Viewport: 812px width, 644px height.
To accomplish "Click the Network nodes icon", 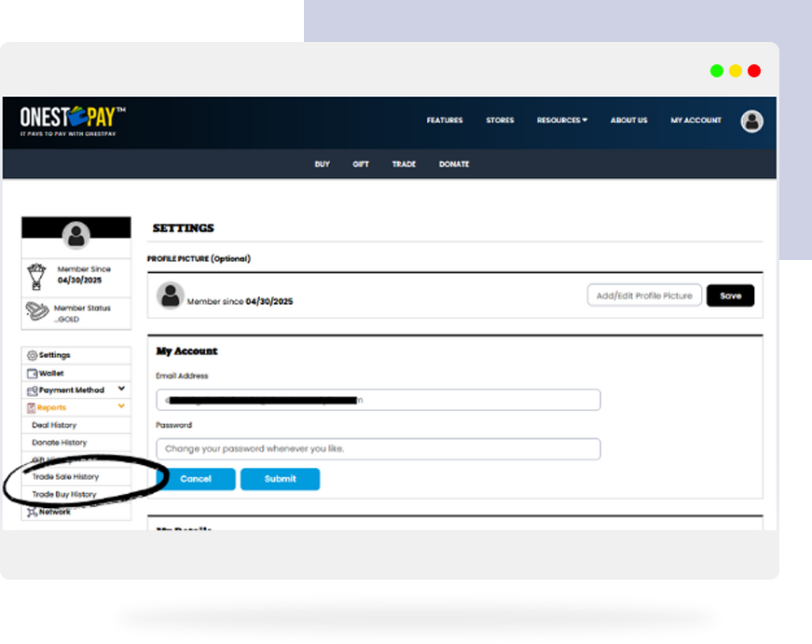I will [x=32, y=512].
